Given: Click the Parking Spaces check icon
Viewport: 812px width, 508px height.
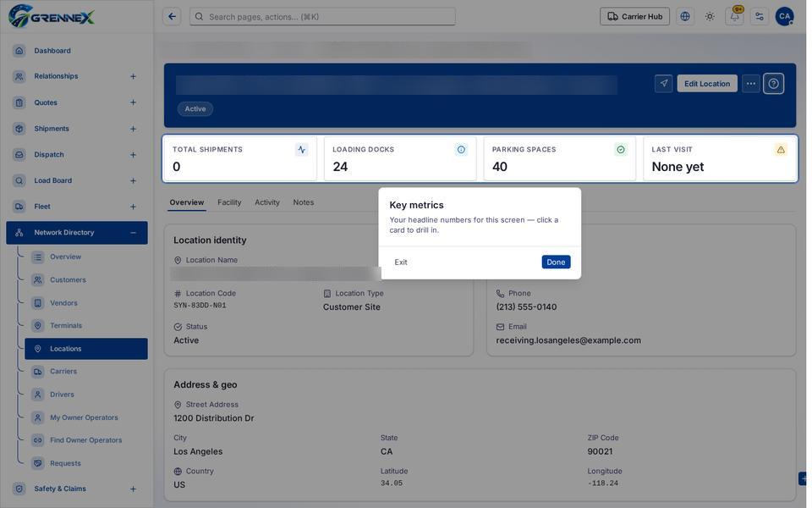Looking at the screenshot, I should pos(620,150).
